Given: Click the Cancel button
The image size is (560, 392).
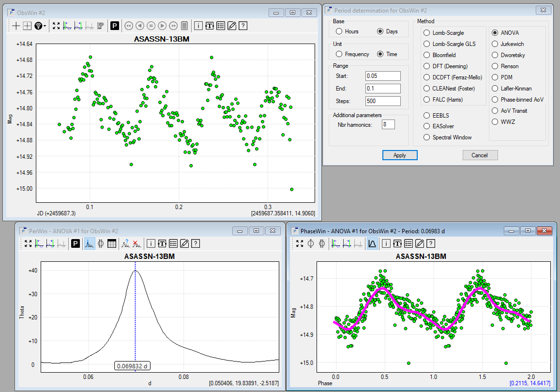Looking at the screenshot, I should click(x=479, y=155).
